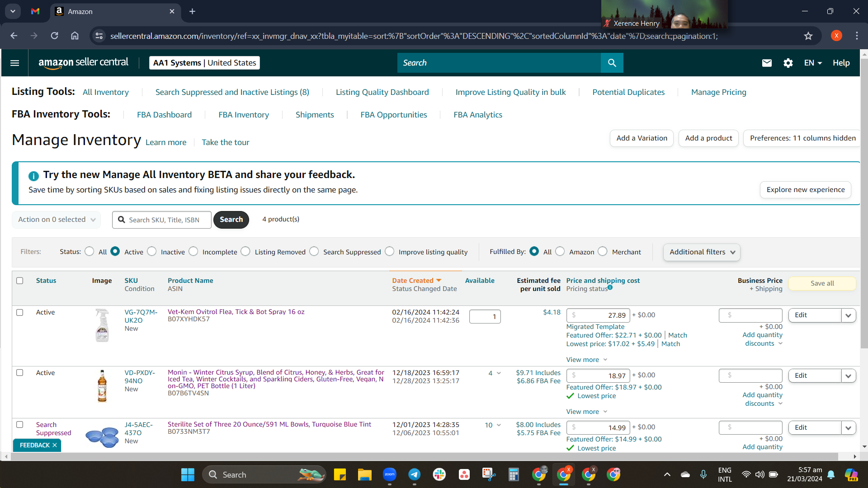Screen dimensions: 868x488
Task: Click the Save all button
Action: 822,283
